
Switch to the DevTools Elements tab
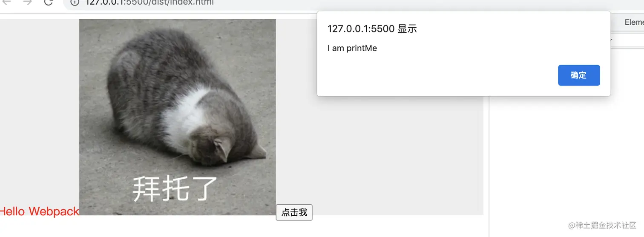[634, 23]
